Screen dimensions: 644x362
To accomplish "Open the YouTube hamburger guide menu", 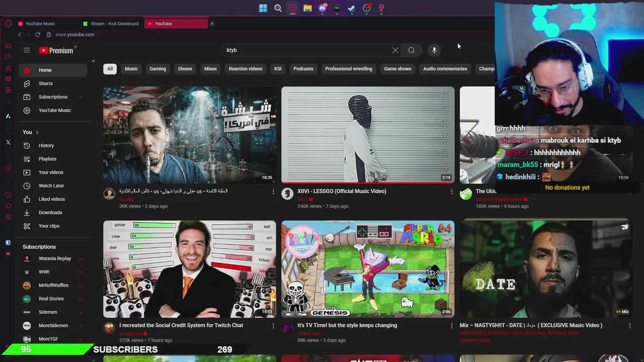I will tap(27, 50).
